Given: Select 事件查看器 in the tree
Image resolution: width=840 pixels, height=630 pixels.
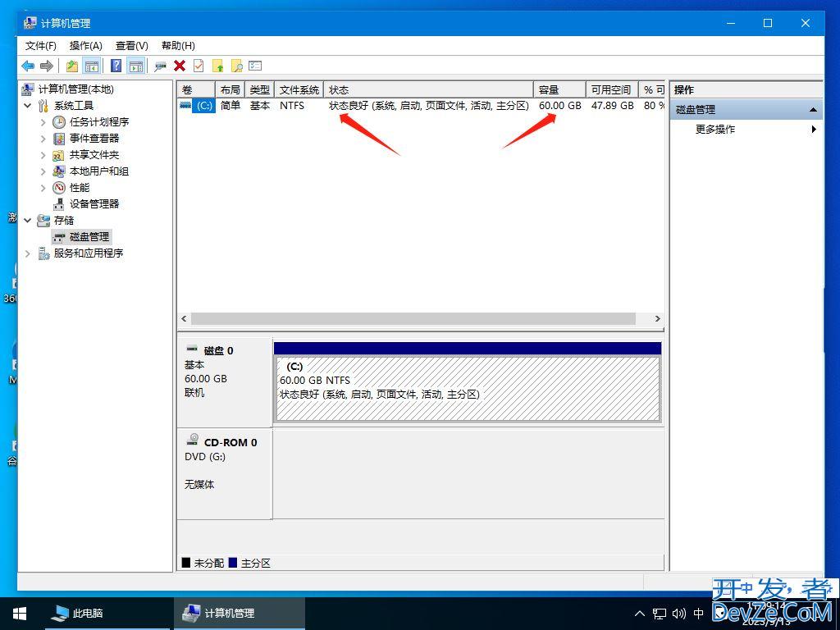Looking at the screenshot, I should pyautogui.click(x=94, y=138).
